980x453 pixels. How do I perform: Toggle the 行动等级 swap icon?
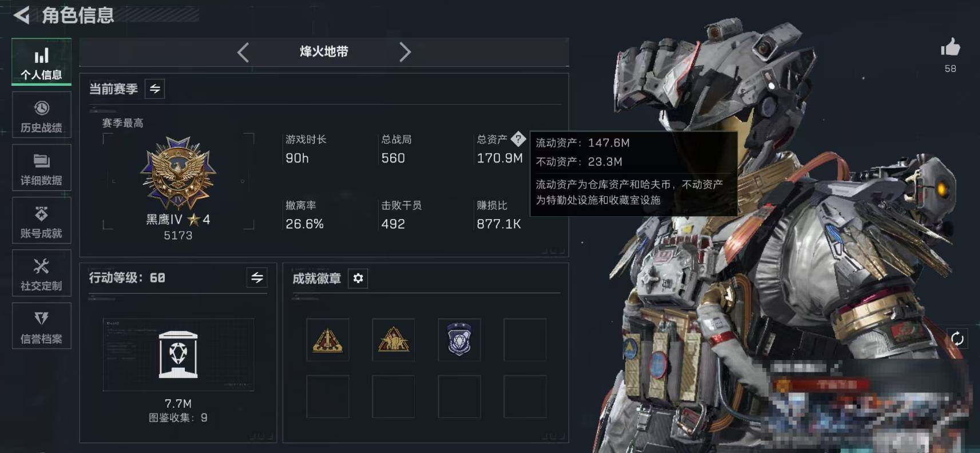click(x=257, y=278)
